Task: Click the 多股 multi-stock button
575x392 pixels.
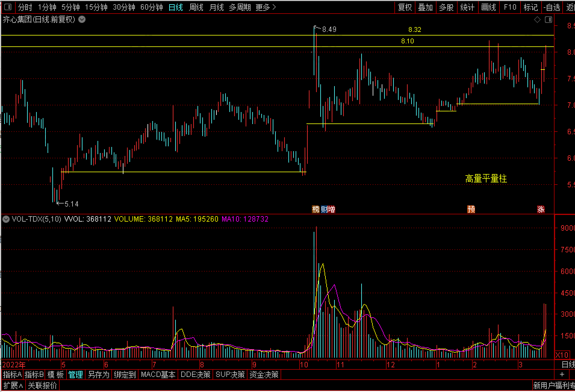Action: tap(446, 7)
